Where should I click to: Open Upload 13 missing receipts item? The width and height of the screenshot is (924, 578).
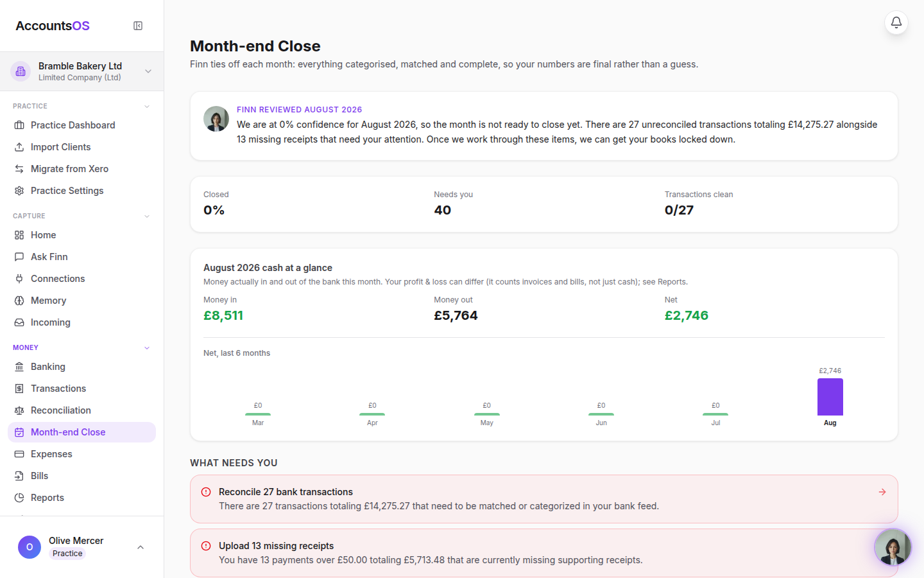tap(543, 553)
